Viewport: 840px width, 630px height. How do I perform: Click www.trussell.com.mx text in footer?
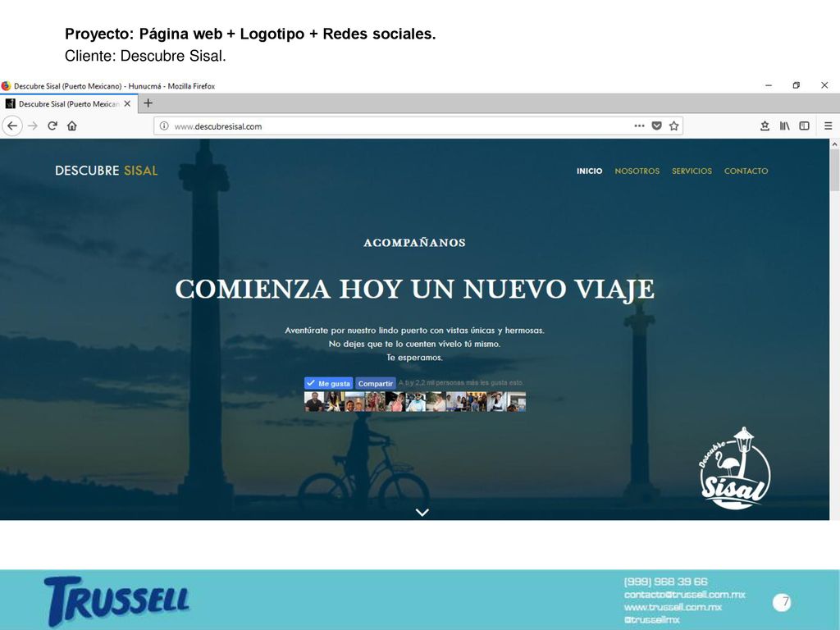tap(673, 607)
